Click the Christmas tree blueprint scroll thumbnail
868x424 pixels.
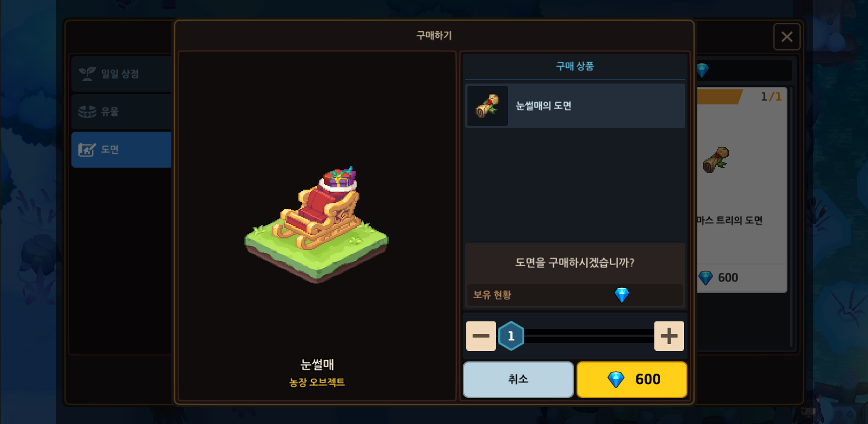(716, 160)
